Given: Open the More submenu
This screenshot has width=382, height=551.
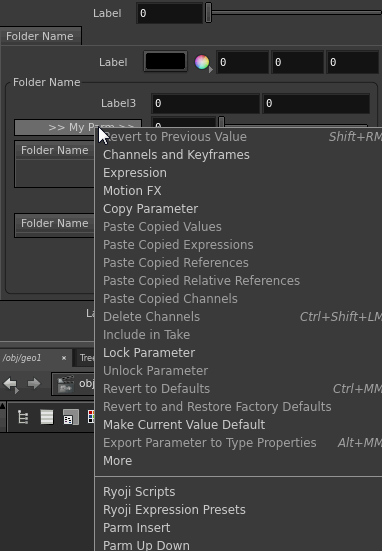Looking at the screenshot, I should pyautogui.click(x=239, y=461).
